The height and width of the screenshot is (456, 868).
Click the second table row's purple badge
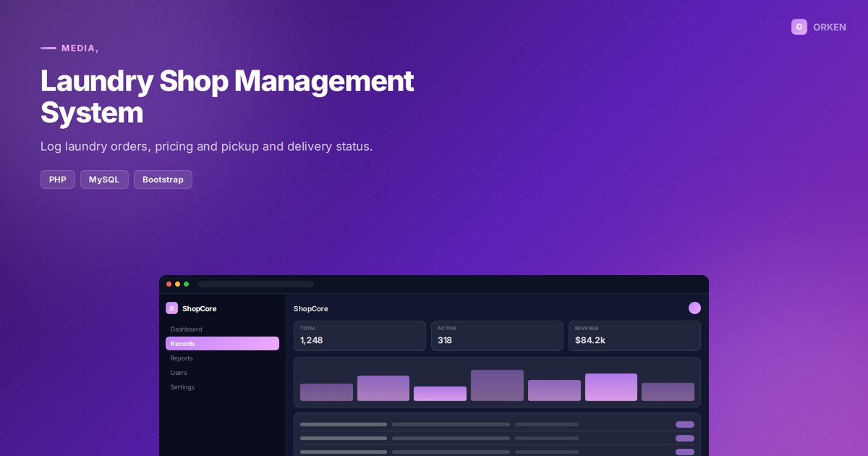(x=685, y=439)
